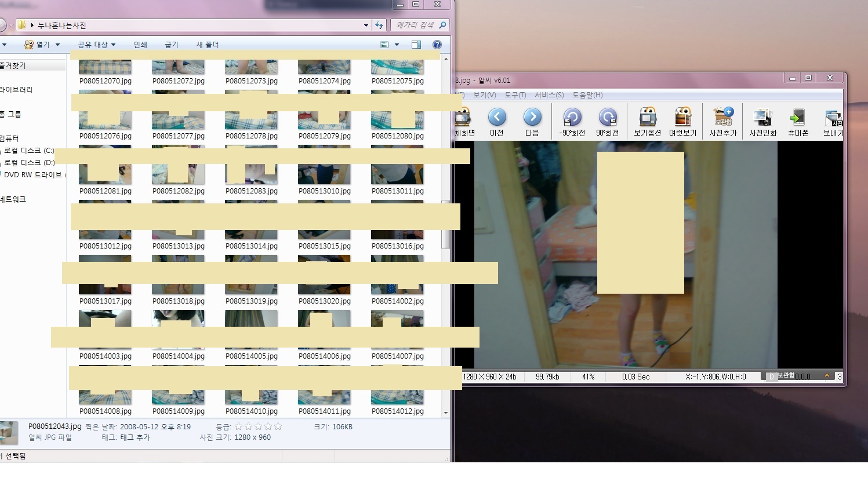
Task: Click the 휴대폰 mobile phone icon
Action: (798, 118)
